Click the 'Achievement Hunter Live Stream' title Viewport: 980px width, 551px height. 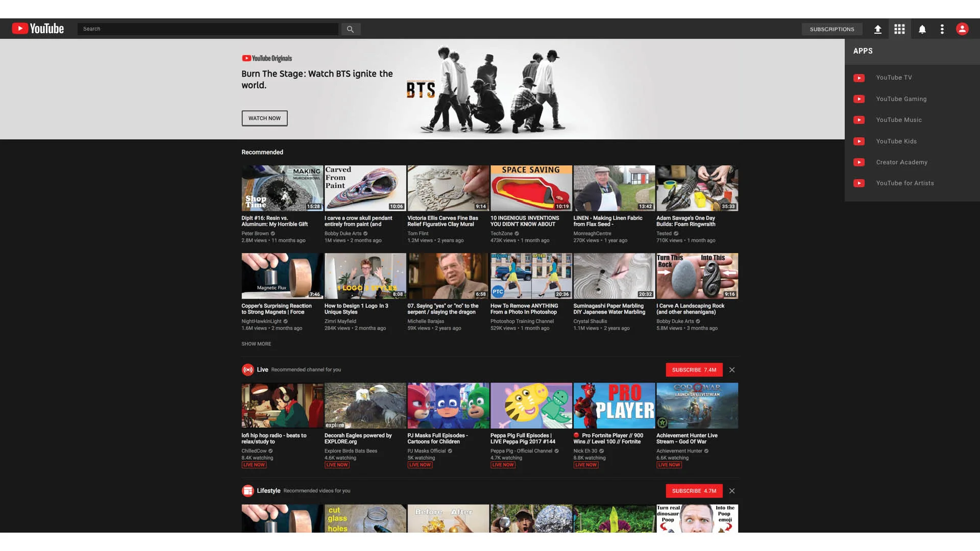pos(687,439)
